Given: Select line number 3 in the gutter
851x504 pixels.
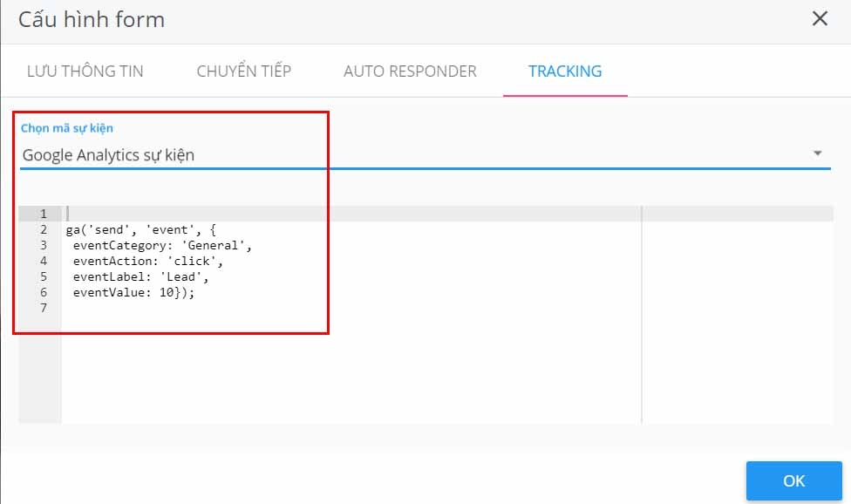Looking at the screenshot, I should tap(43, 245).
